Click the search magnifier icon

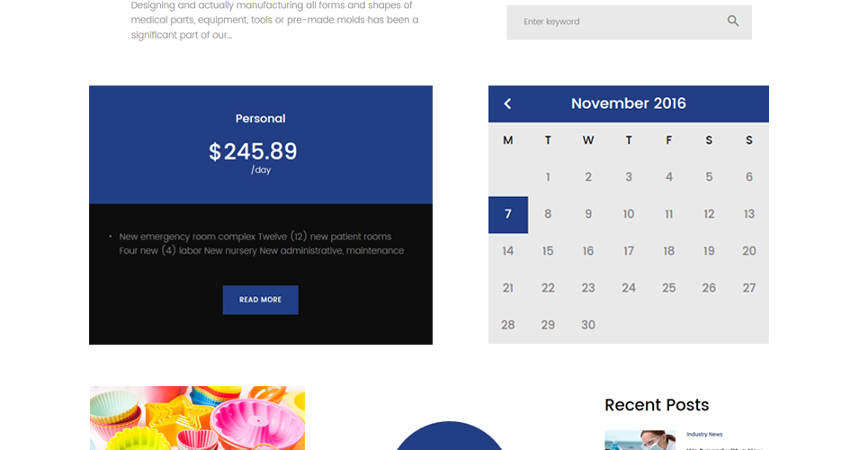733,21
